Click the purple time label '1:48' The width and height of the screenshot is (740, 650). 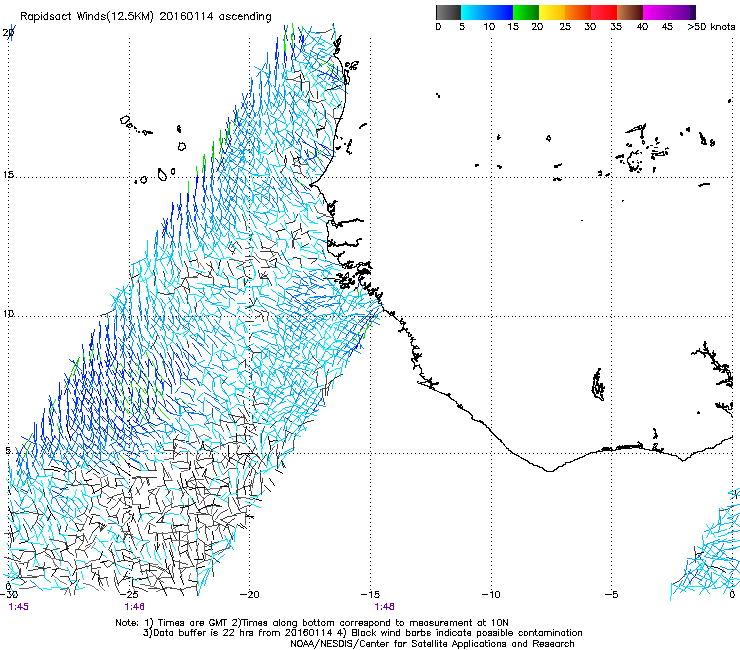pos(385,607)
